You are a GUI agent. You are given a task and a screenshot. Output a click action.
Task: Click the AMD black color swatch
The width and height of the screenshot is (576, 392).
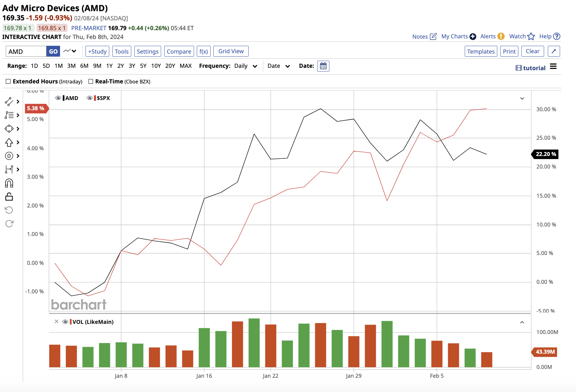coord(64,98)
